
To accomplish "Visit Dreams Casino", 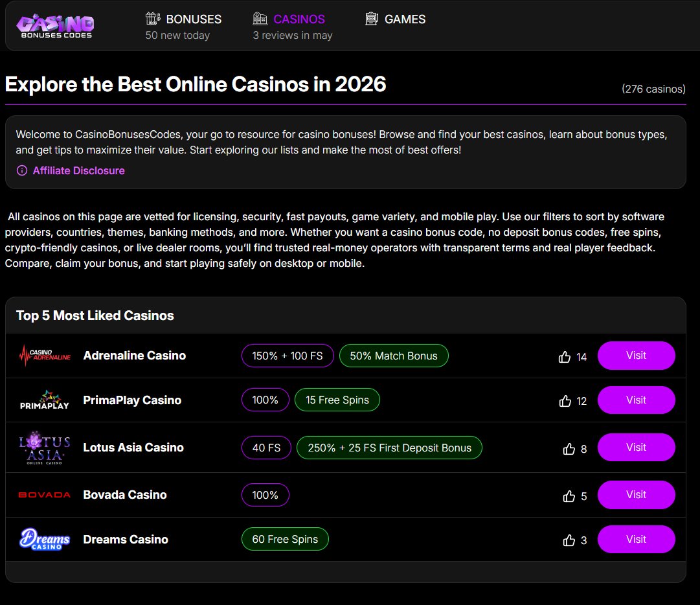I will (x=636, y=540).
